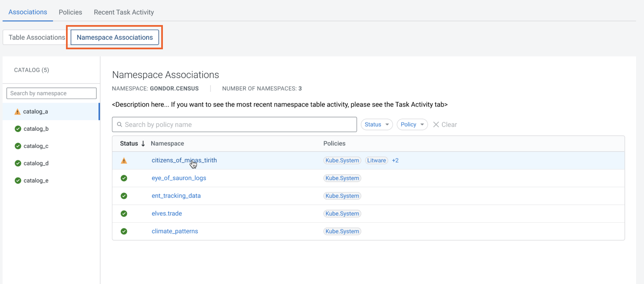The width and height of the screenshot is (644, 284).
Task: Click the green check icon beside catalog_b
Action: point(17,129)
